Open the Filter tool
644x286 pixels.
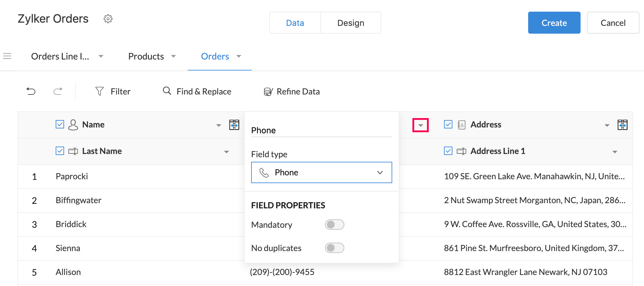113,92
